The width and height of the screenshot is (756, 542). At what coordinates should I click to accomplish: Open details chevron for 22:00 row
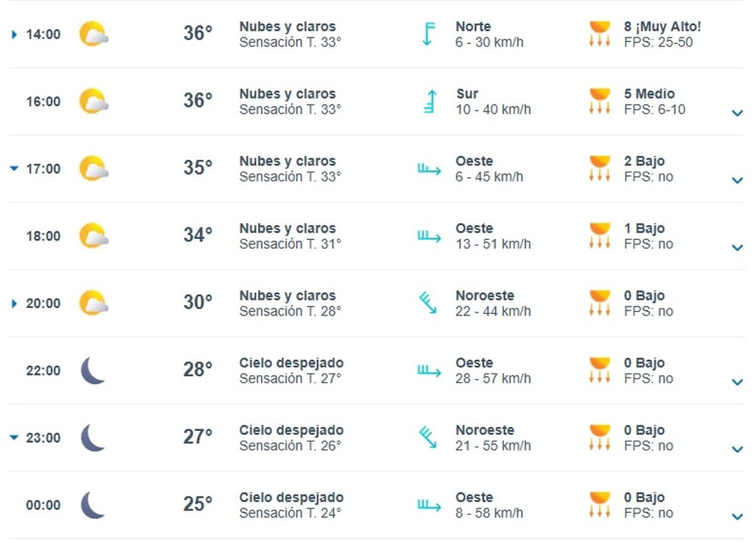click(x=737, y=382)
